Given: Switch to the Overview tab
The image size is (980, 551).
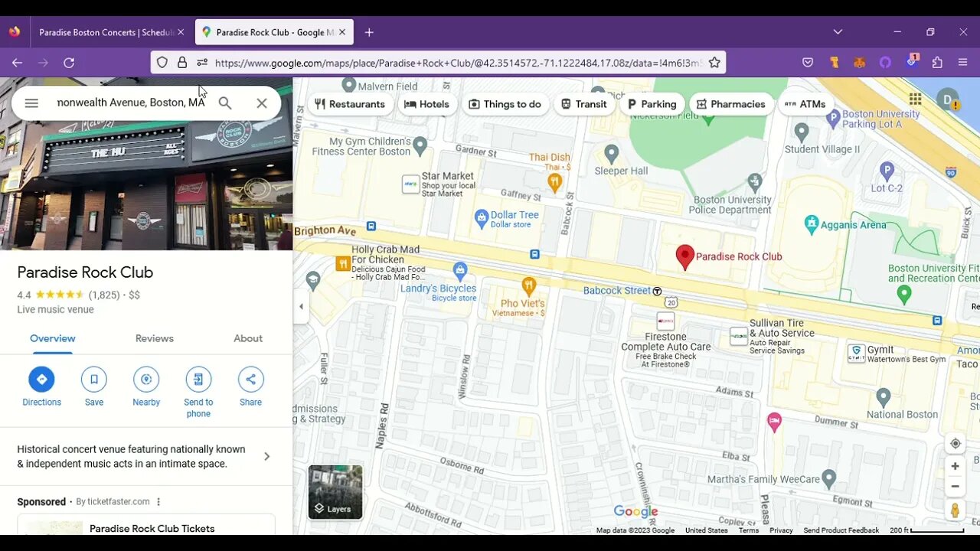Looking at the screenshot, I should [x=52, y=338].
